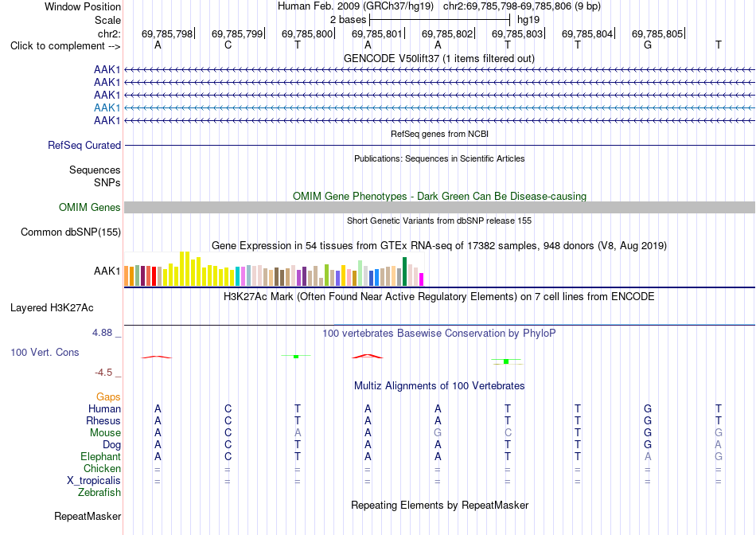Click the Mouse species label

(105, 433)
